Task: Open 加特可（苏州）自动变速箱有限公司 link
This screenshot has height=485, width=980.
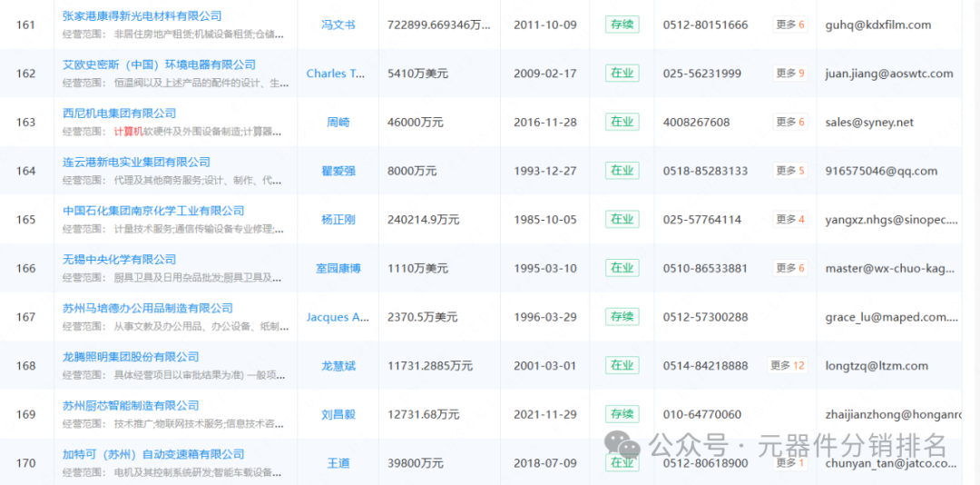Action: pyautogui.click(x=153, y=454)
